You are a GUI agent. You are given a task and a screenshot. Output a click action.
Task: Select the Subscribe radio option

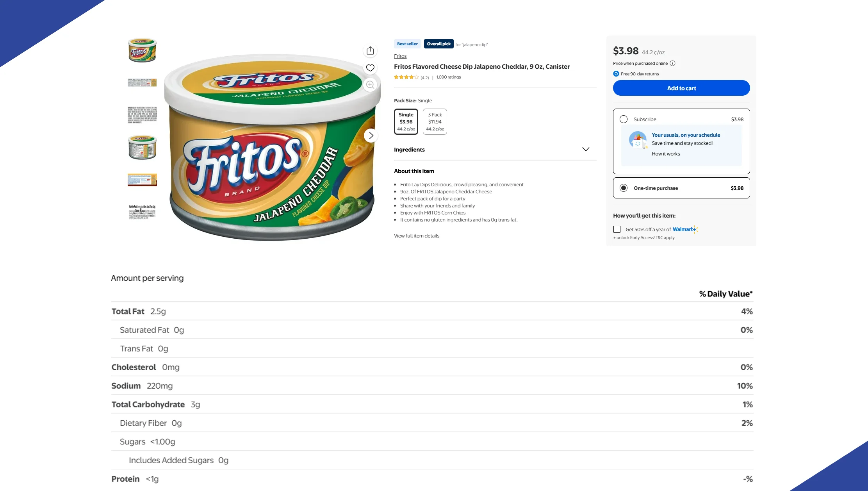[x=624, y=119]
